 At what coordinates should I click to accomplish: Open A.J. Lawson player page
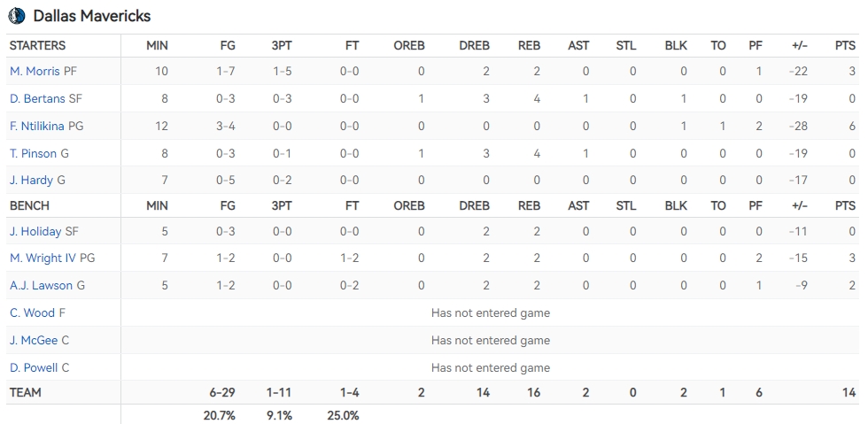(41, 286)
